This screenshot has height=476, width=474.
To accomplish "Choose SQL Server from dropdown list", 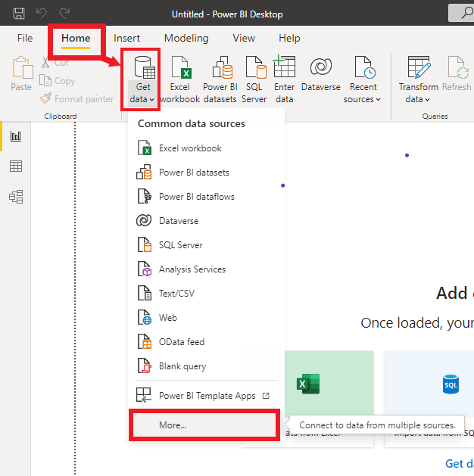I will click(x=207, y=245).
